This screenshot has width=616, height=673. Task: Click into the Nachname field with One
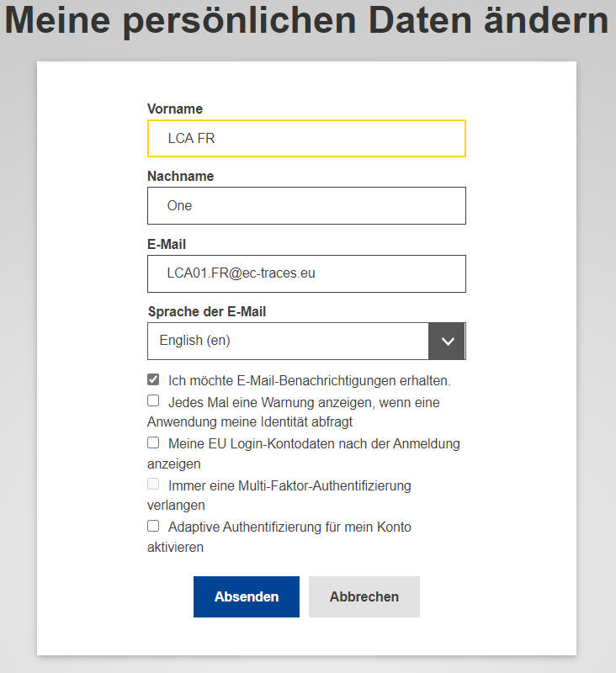coord(306,205)
